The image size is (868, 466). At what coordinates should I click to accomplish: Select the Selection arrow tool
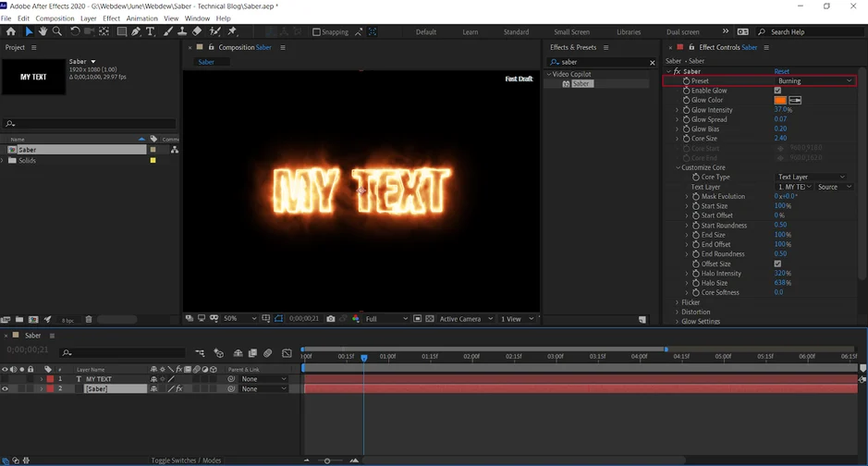[29, 31]
